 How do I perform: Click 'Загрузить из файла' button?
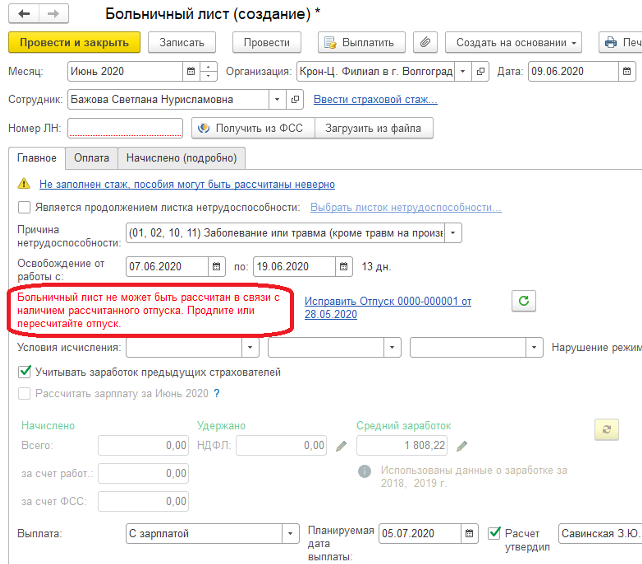point(373,128)
